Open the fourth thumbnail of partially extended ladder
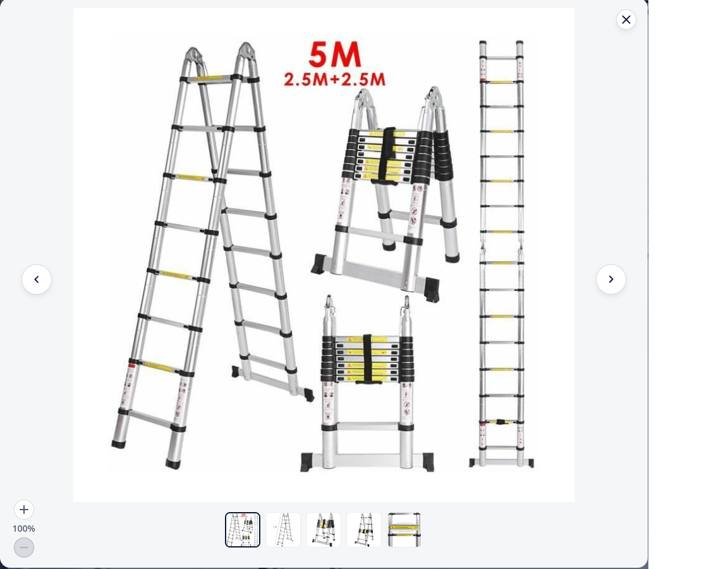 363,530
